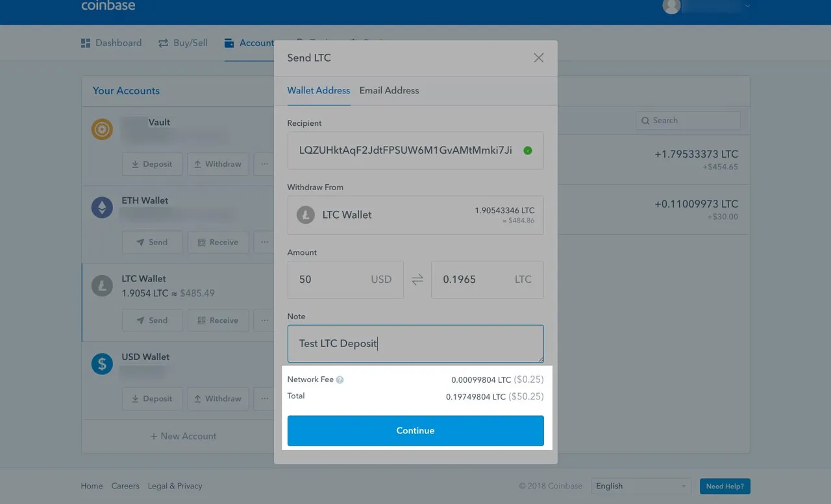Open the Withdraw From LTC Wallet selector
This screenshot has width=831, height=504.
pyautogui.click(x=415, y=215)
